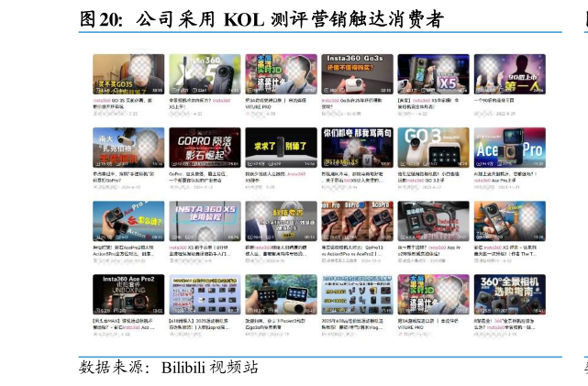The width and height of the screenshot is (588, 386).
Task: Open the X5 London skyline thumbnail
Action: (510, 221)
